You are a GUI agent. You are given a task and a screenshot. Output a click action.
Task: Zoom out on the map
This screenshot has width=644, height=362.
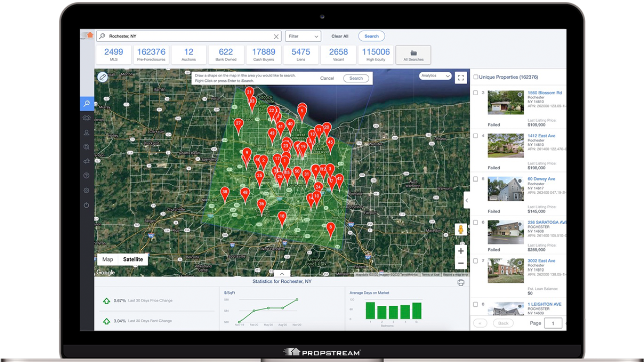(x=461, y=263)
